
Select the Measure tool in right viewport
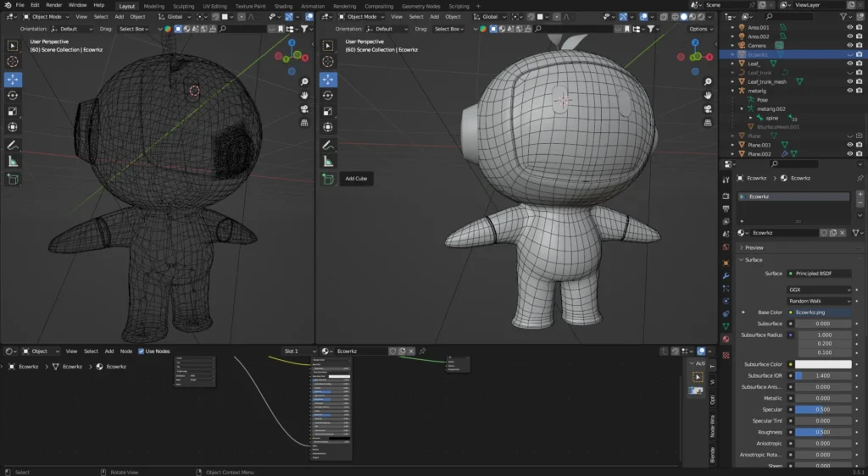(x=328, y=161)
